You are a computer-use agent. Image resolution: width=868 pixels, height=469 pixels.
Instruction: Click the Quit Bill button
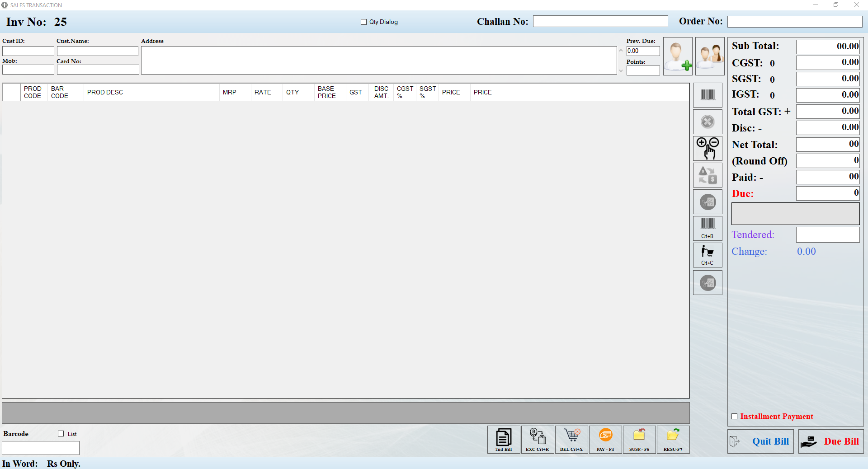tap(760, 441)
